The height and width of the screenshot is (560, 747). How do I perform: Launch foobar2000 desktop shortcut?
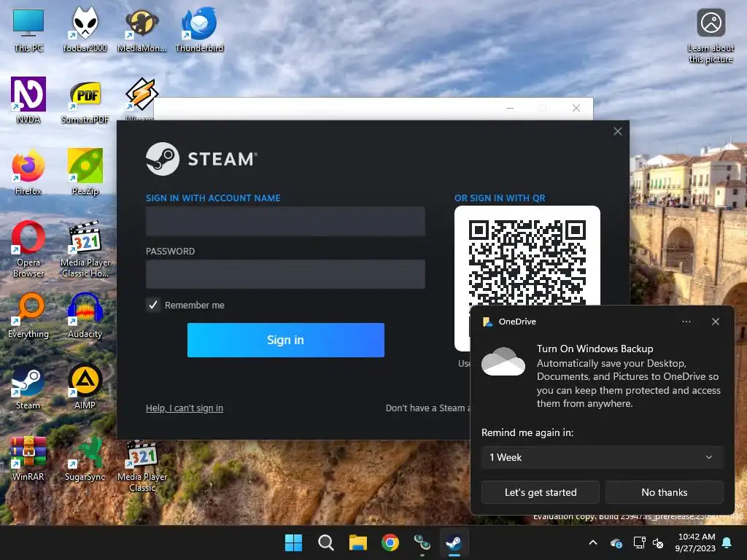point(85,29)
